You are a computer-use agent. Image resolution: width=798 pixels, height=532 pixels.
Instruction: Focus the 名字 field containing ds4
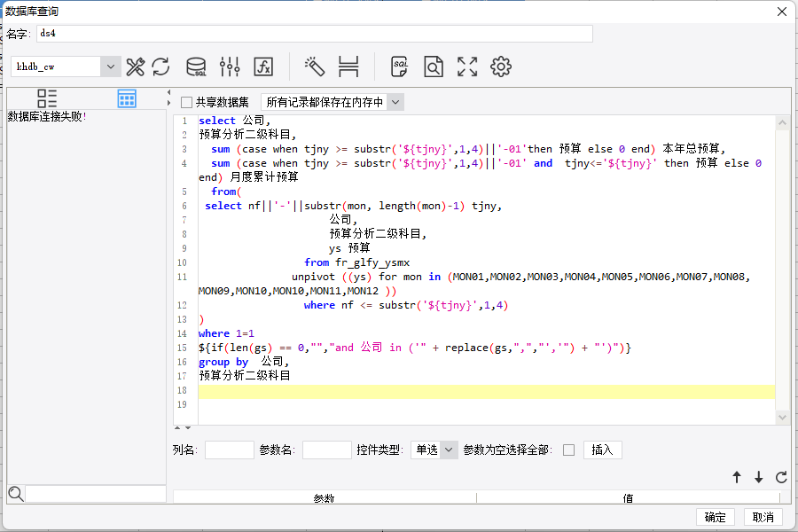[315, 34]
